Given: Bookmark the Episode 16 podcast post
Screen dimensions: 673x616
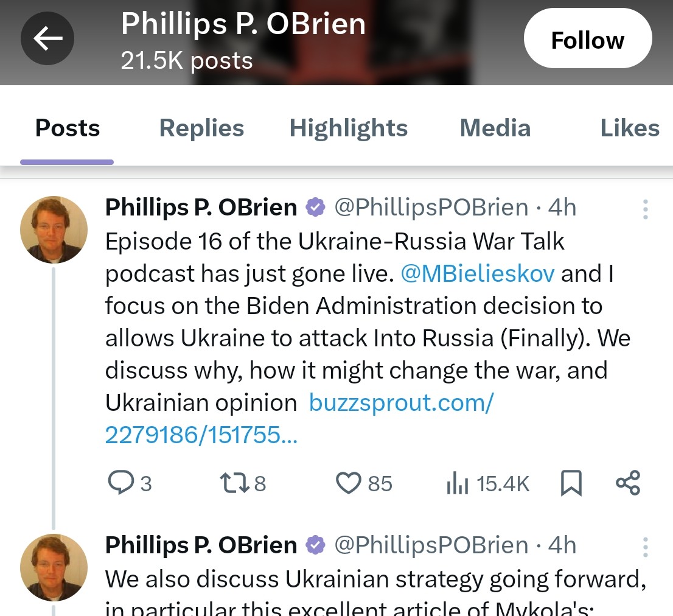Looking at the screenshot, I should click(571, 483).
